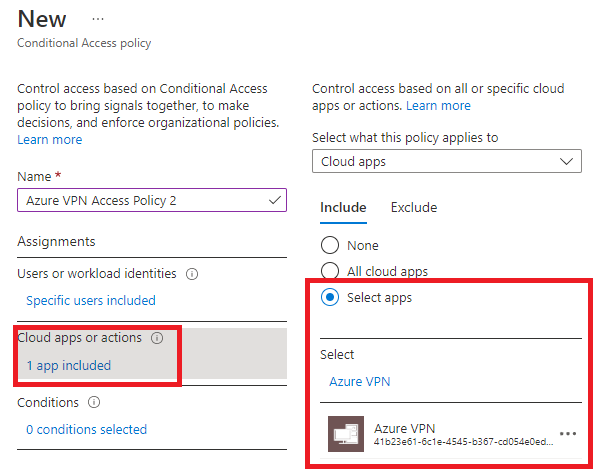Click the policy Name input field
Image resolution: width=605 pixels, height=472 pixels.
152,200
